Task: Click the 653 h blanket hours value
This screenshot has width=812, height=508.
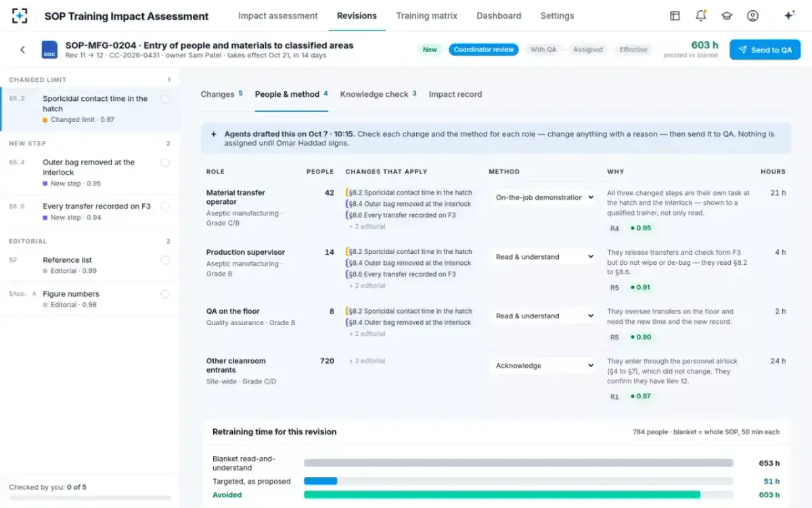Action: [x=769, y=463]
